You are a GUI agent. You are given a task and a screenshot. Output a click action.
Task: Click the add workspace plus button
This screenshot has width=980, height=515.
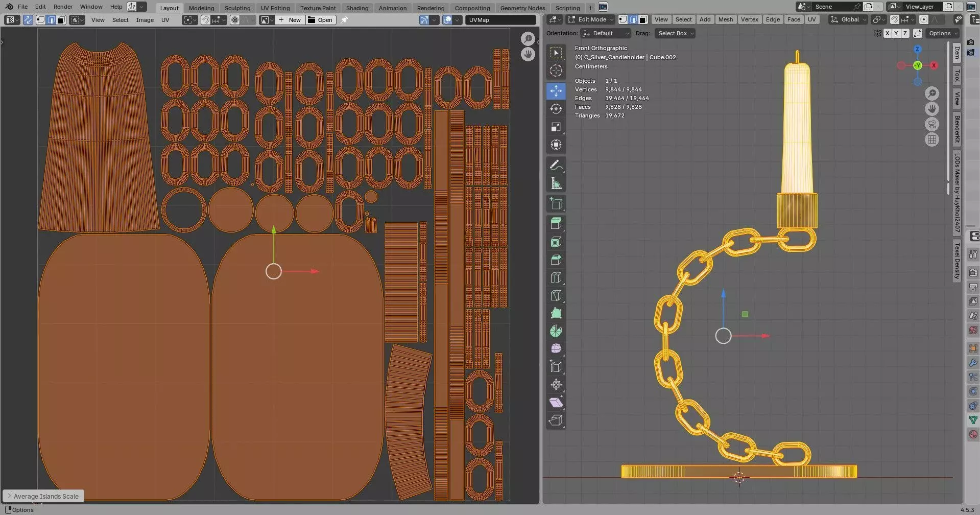click(x=590, y=8)
